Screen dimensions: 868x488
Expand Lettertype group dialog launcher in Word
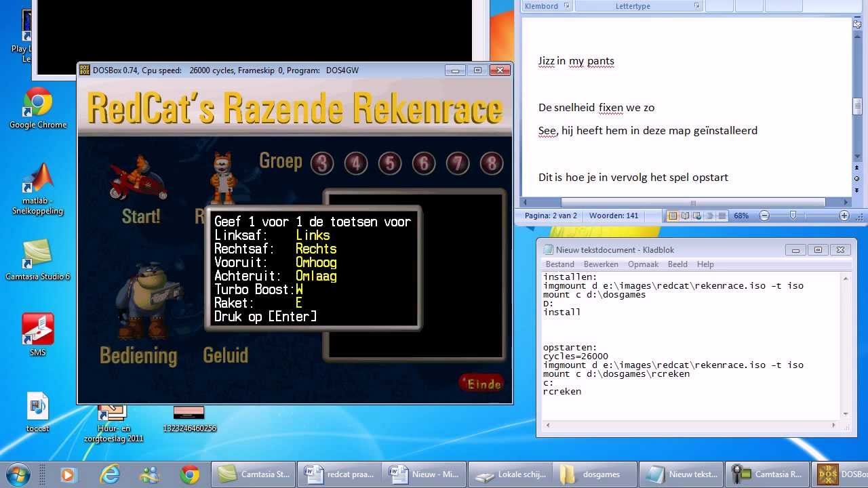click(696, 6)
